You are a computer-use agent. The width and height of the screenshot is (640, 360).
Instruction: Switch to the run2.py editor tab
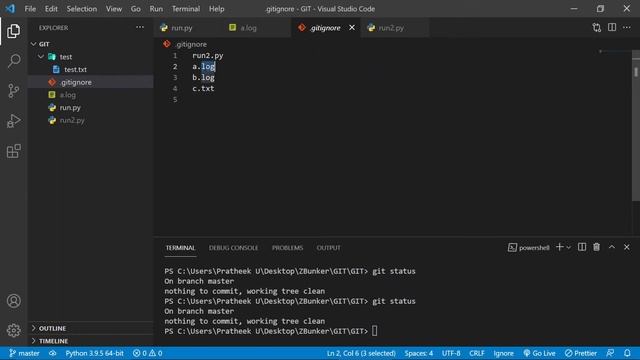395,28
